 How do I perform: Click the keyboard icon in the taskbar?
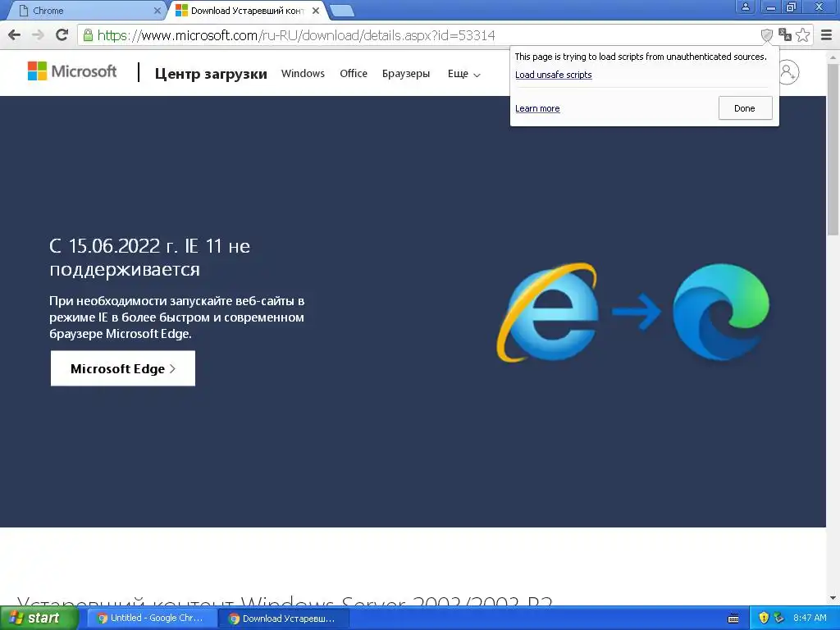tap(733, 619)
